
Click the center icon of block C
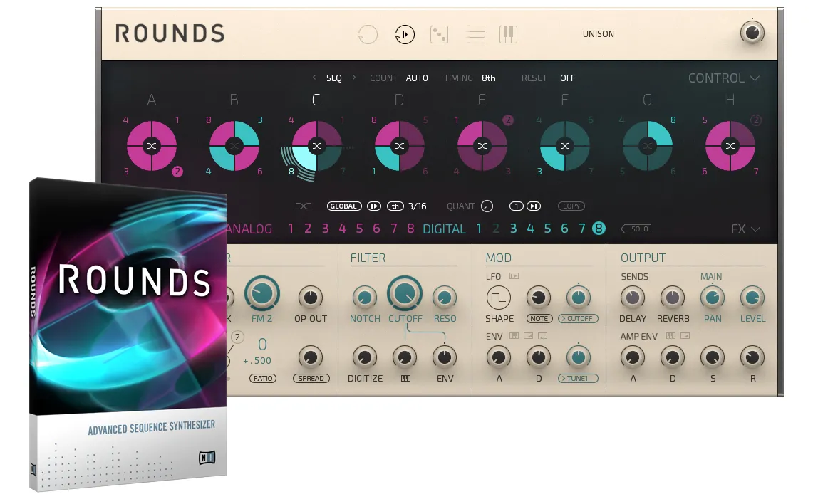point(317,146)
